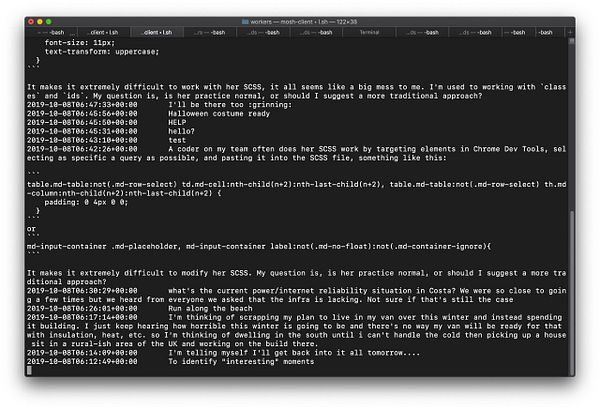Screen dimensions: 600x409
Task: Open the -bash tab right of Terminal tab
Action: (x=423, y=33)
